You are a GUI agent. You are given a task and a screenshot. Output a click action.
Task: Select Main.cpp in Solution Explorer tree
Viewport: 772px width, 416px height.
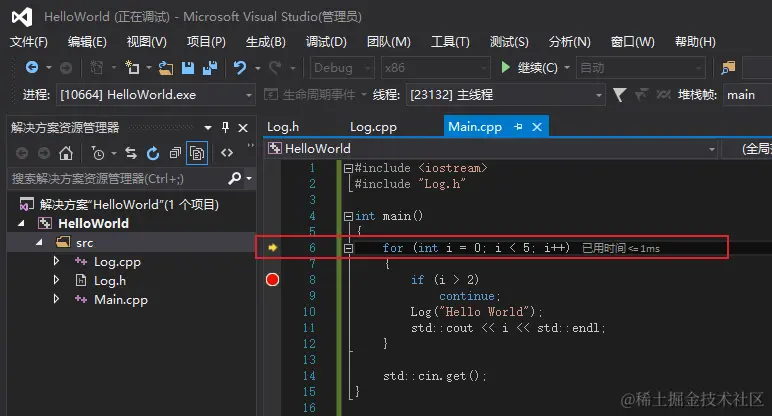[121, 299]
